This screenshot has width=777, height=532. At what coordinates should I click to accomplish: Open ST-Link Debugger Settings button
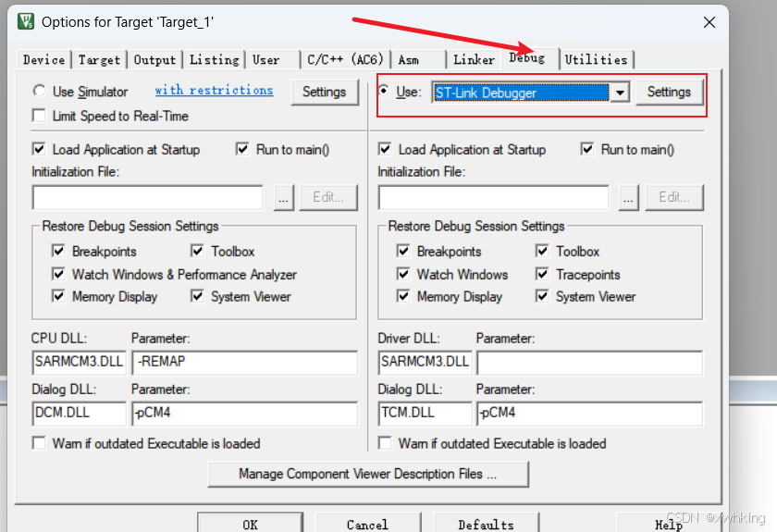[x=669, y=93]
